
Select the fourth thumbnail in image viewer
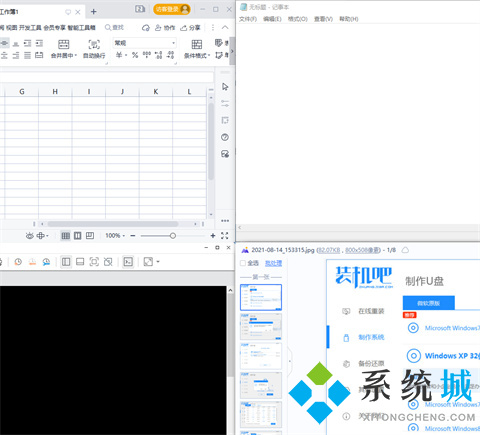pyautogui.click(x=261, y=385)
